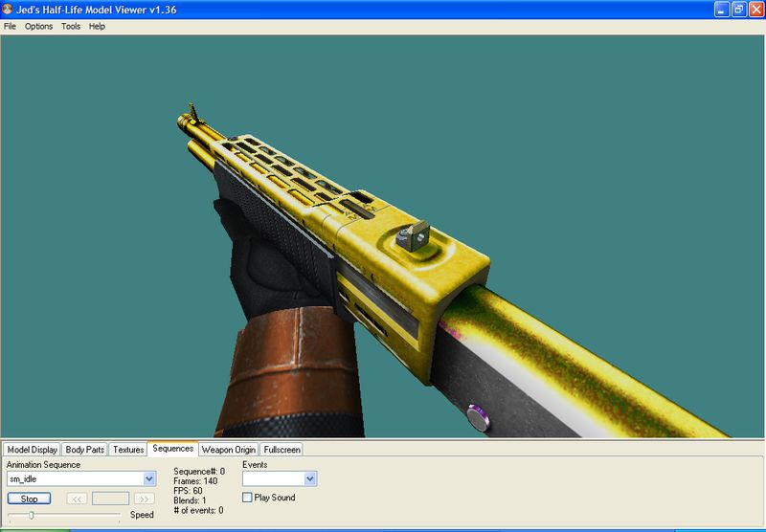Restore down the Model Viewer window
The height and width of the screenshot is (532, 766).
pos(738,10)
